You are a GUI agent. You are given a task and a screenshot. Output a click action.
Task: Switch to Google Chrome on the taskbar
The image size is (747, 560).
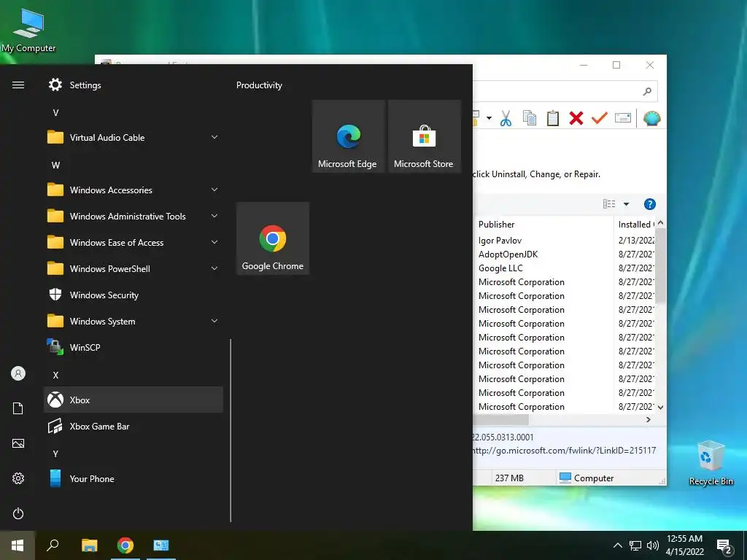click(x=125, y=545)
